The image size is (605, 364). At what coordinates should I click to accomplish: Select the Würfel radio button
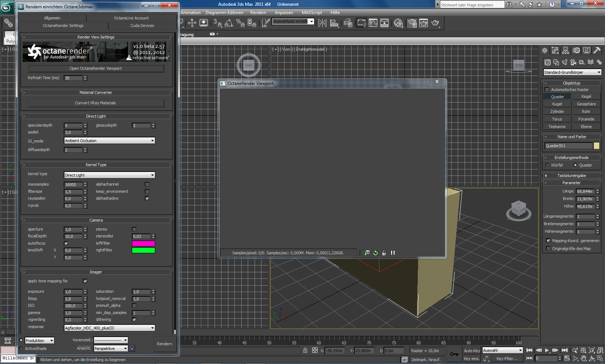pyautogui.click(x=547, y=165)
